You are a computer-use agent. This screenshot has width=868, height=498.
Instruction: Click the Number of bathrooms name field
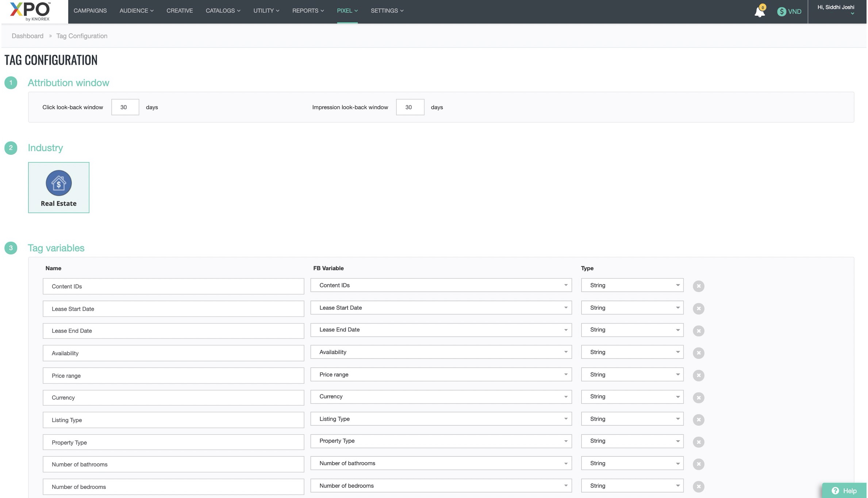pyautogui.click(x=173, y=464)
